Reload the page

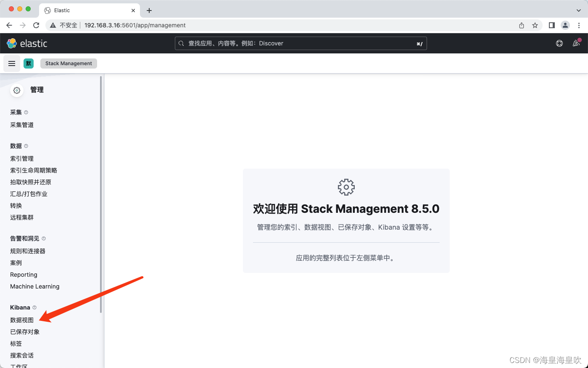(36, 25)
